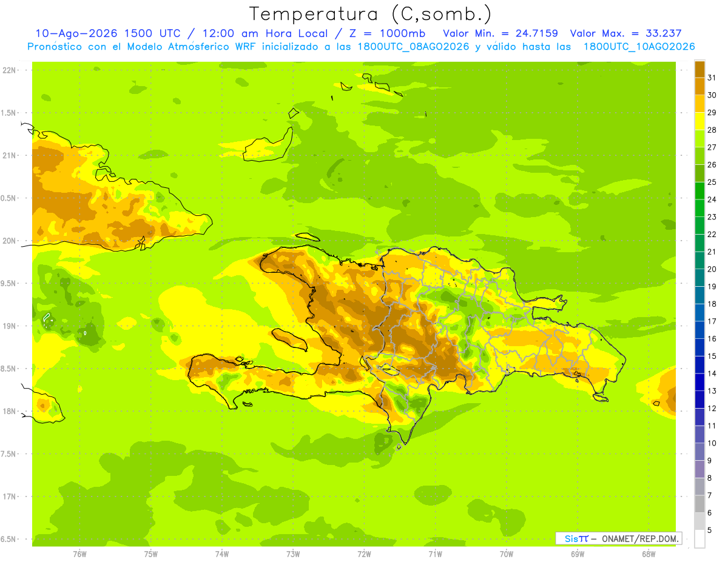Click the legend value label "17"
Viewport: 728px width, 562px height.
[712, 321]
